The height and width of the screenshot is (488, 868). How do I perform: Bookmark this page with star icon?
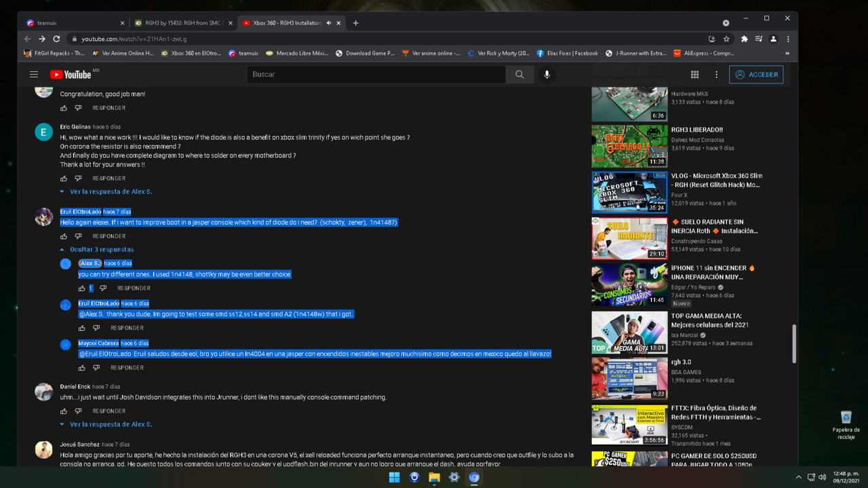coord(726,39)
